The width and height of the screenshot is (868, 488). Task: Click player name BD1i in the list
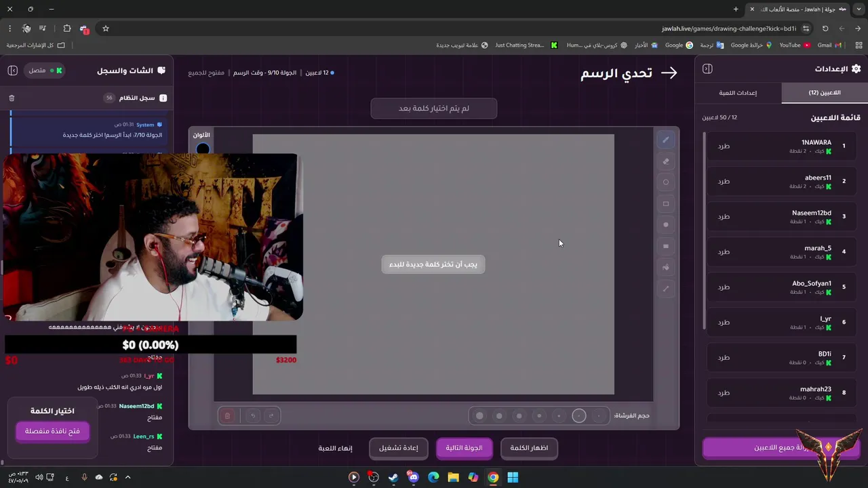tap(825, 354)
